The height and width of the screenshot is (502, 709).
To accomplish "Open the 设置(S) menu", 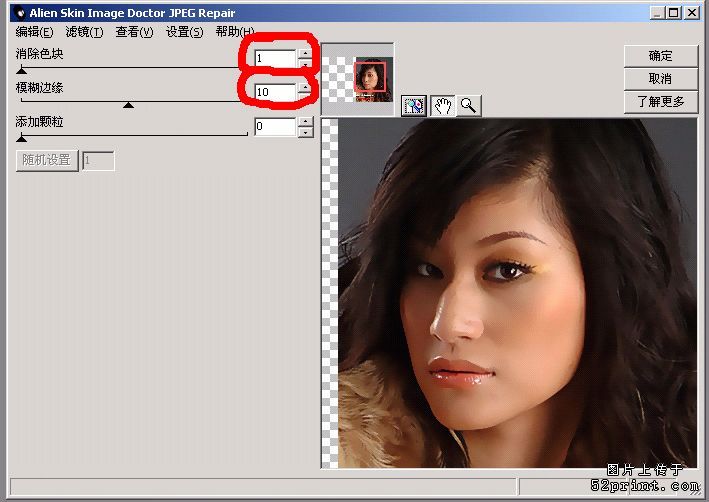I will [x=184, y=32].
